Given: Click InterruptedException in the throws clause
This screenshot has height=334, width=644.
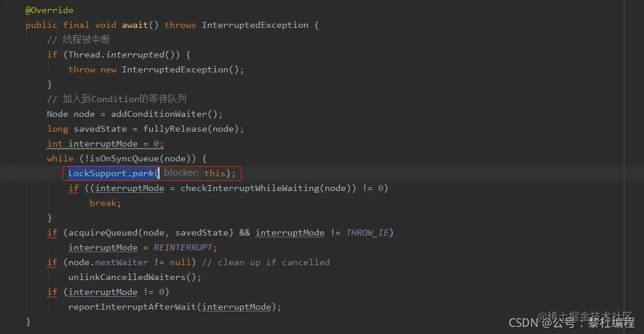Looking at the screenshot, I should click(x=255, y=25).
